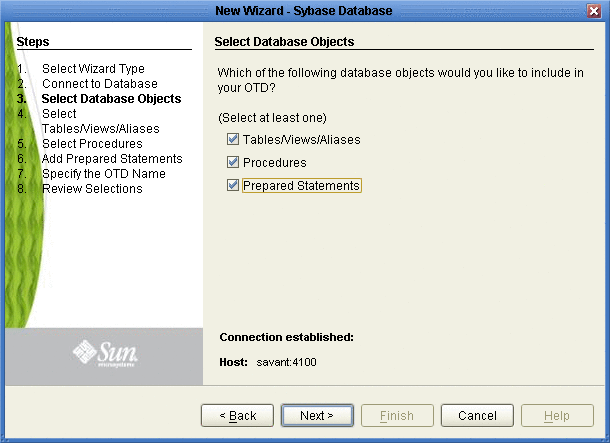Proceed with the Next > button
Viewport: 610px width, 443px height.
[x=317, y=415]
